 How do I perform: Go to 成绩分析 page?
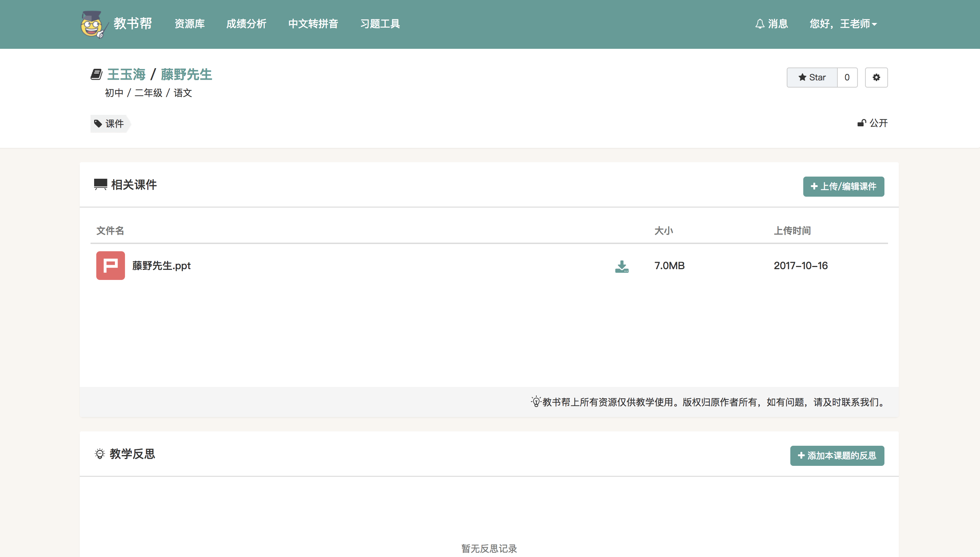246,24
